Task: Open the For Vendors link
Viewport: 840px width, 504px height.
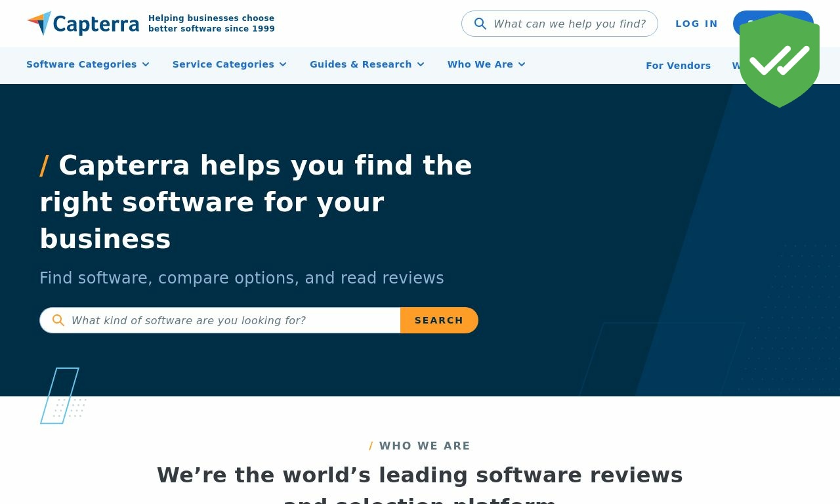Action: 678,66
